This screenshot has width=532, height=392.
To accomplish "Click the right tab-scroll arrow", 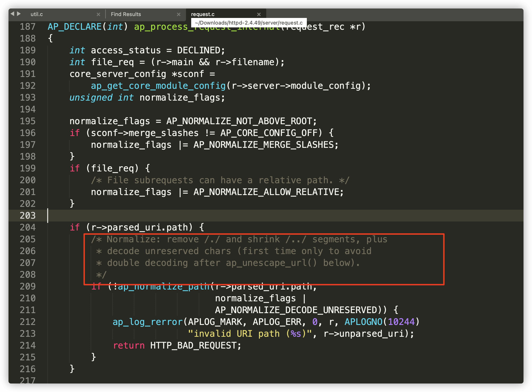I will click(19, 14).
